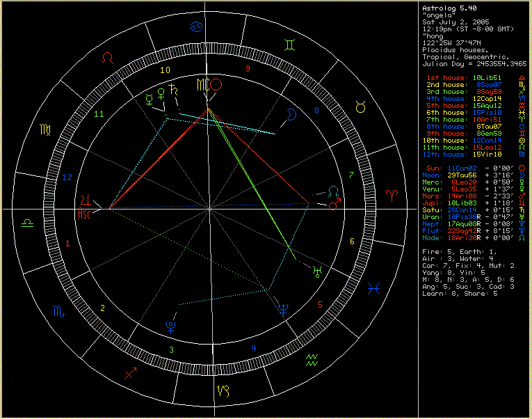
Task: Click the '1st house: 10Lib51' row
Action: (x=476, y=78)
